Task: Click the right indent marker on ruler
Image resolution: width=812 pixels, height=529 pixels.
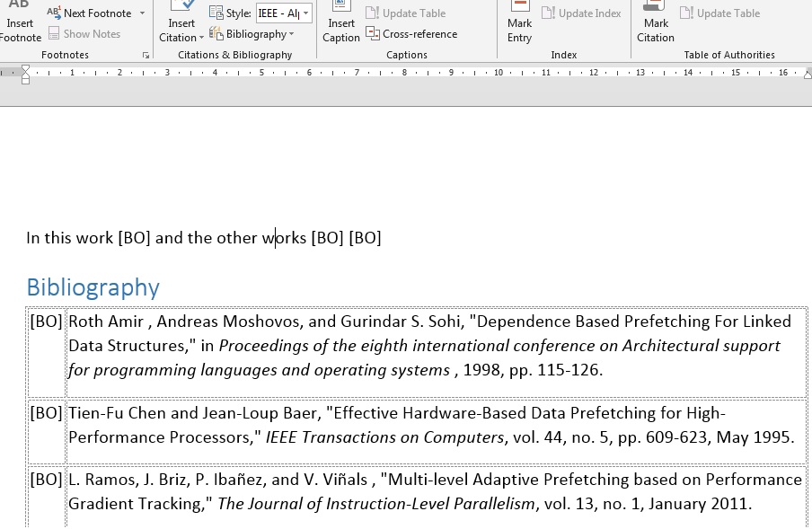Action: pyautogui.click(x=808, y=74)
